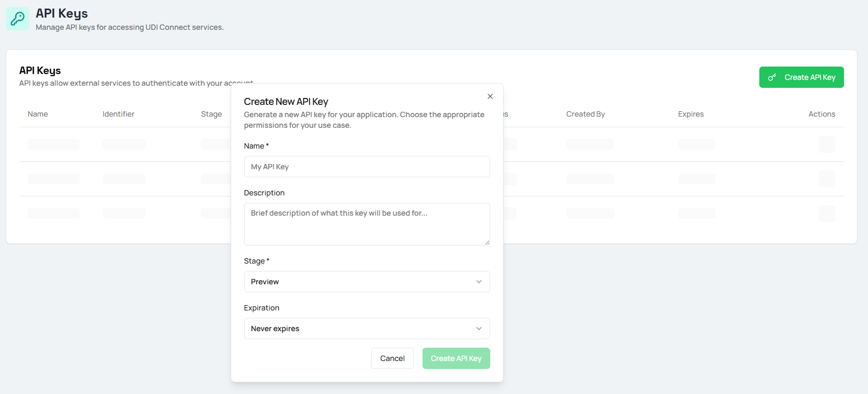Click the Expires column header
This screenshot has height=394, width=868.
[x=691, y=113]
